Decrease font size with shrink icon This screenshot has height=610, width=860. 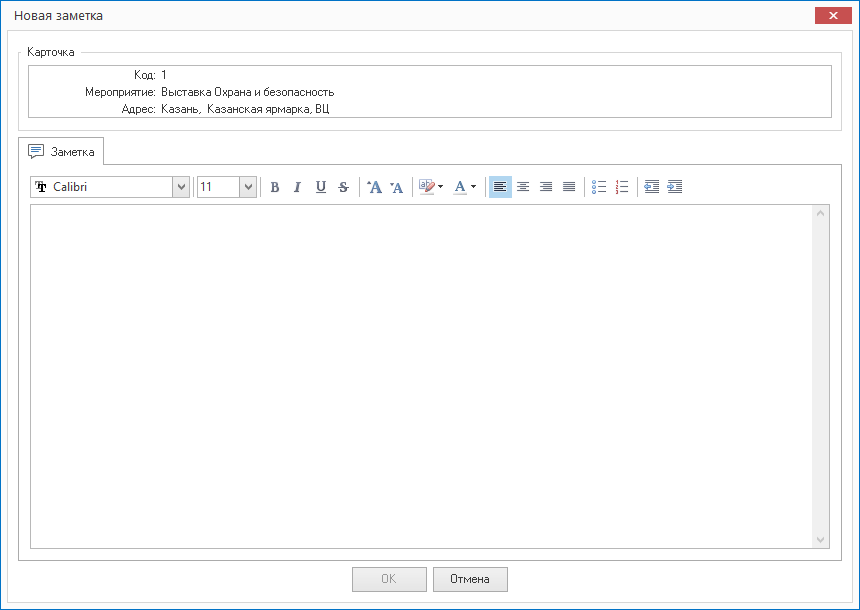pos(397,187)
